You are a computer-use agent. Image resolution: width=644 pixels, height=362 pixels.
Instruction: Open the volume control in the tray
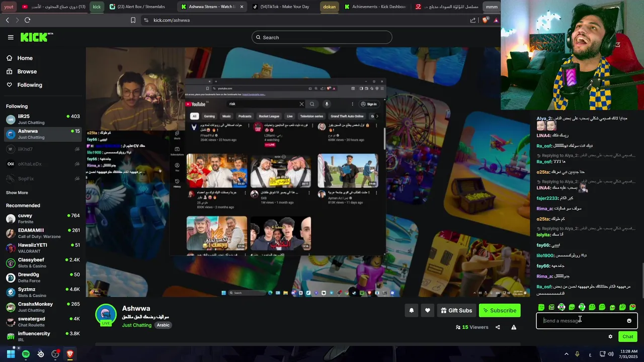point(611,354)
